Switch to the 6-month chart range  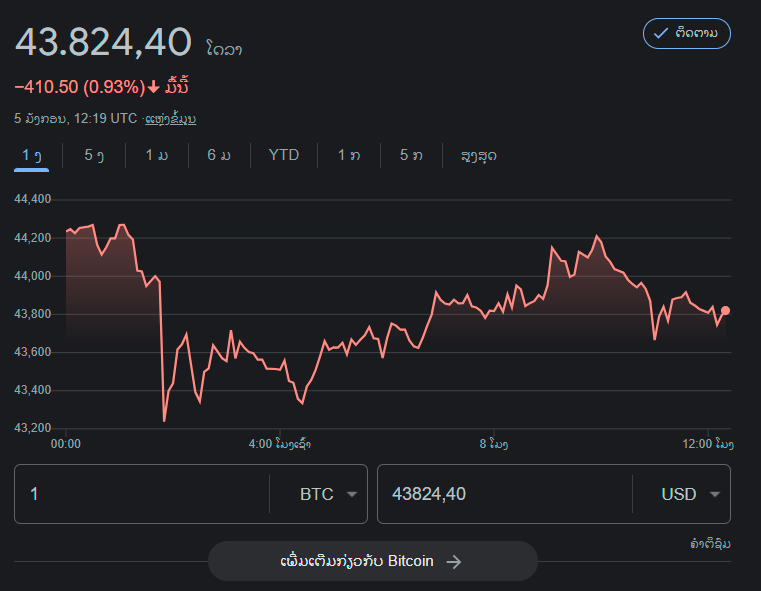pos(219,155)
